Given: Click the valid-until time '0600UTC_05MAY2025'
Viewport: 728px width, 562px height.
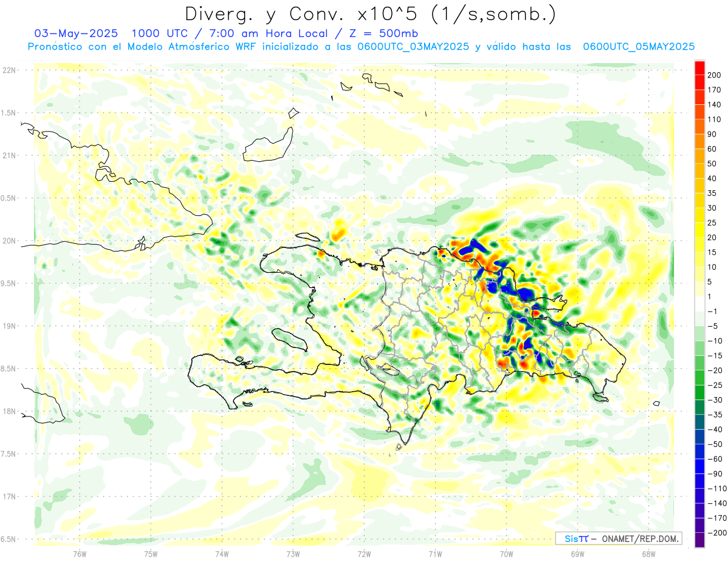Looking at the screenshot, I should tap(638, 47).
